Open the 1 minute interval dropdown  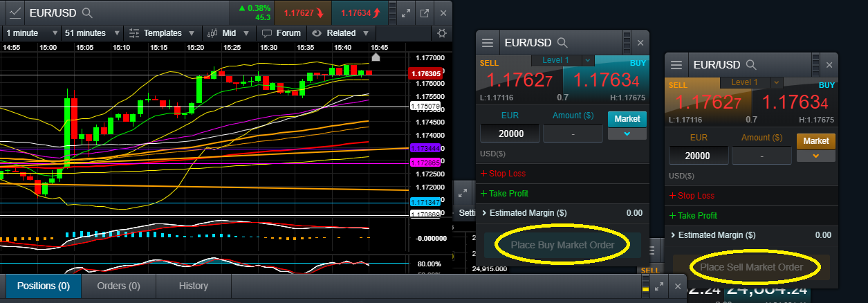click(32, 33)
